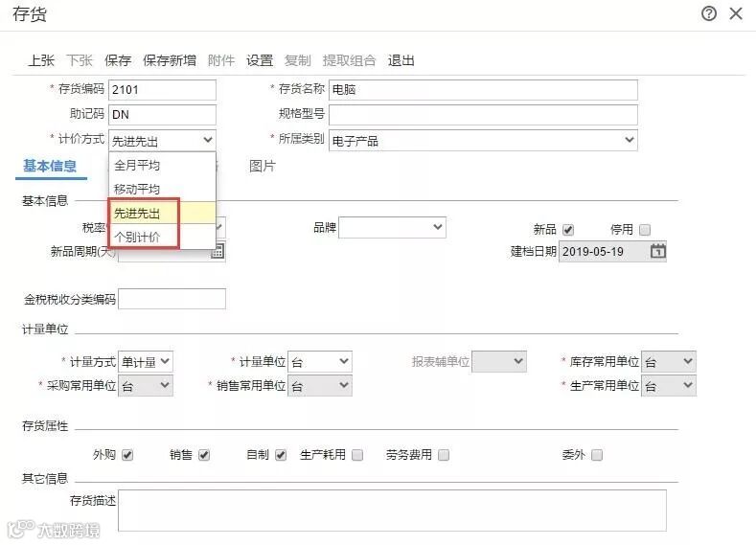Click 保存新增 to save and add

(x=170, y=60)
